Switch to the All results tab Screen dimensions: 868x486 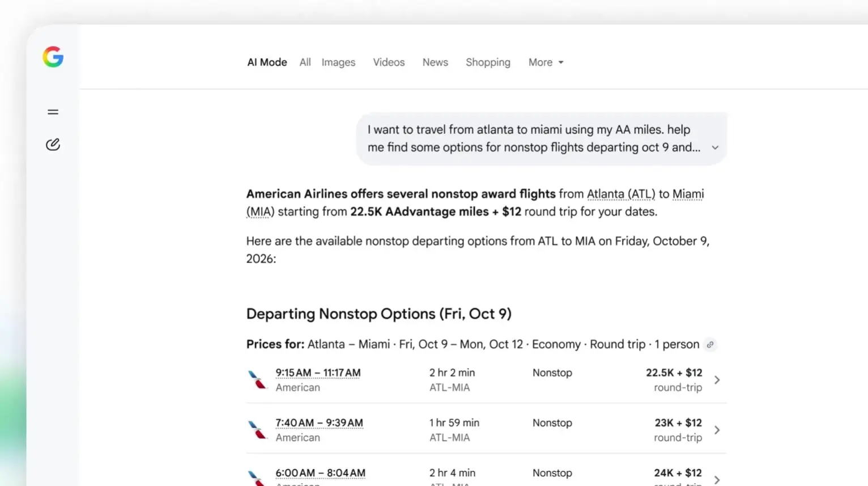(x=305, y=62)
